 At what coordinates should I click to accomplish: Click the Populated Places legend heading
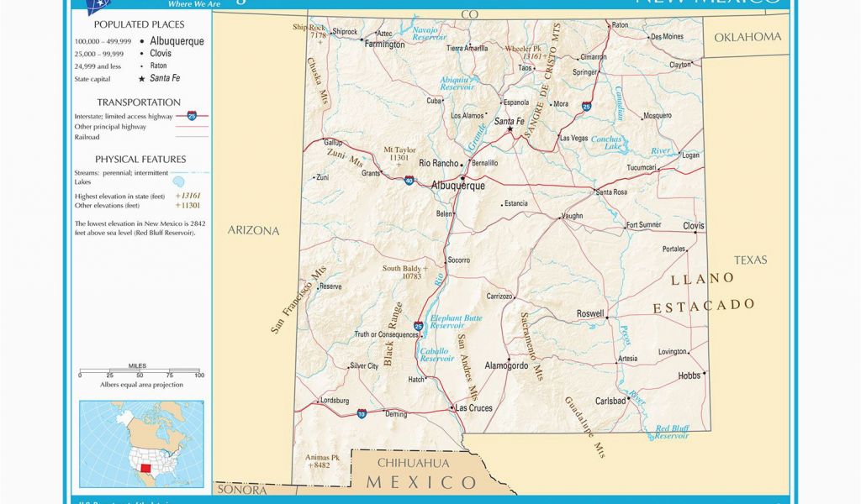[140, 24]
